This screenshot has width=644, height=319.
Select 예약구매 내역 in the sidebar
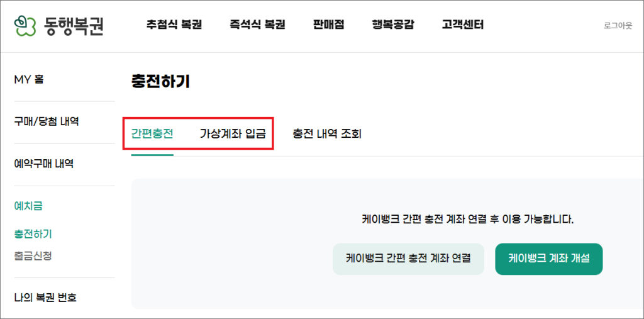coord(44,164)
